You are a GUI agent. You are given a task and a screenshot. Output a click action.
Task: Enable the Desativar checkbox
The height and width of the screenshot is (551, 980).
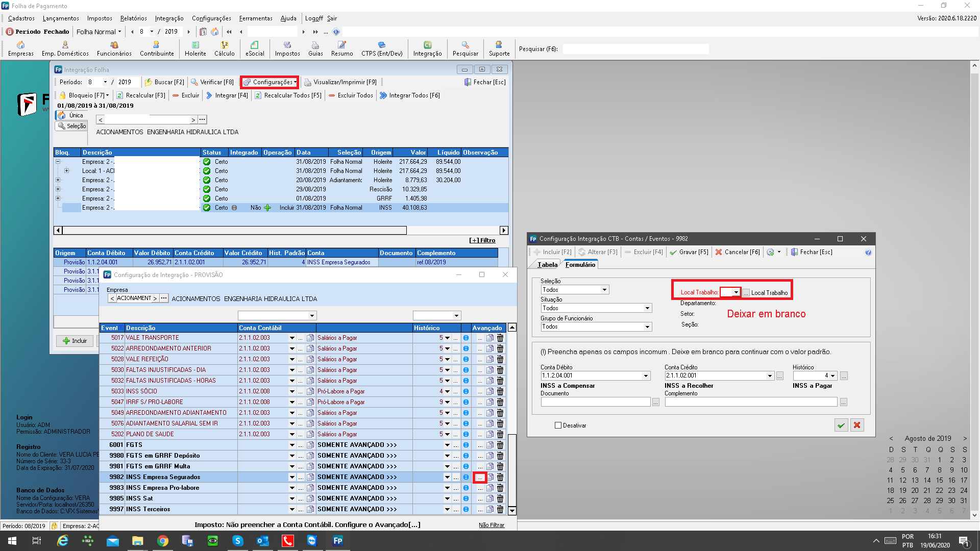pos(558,425)
